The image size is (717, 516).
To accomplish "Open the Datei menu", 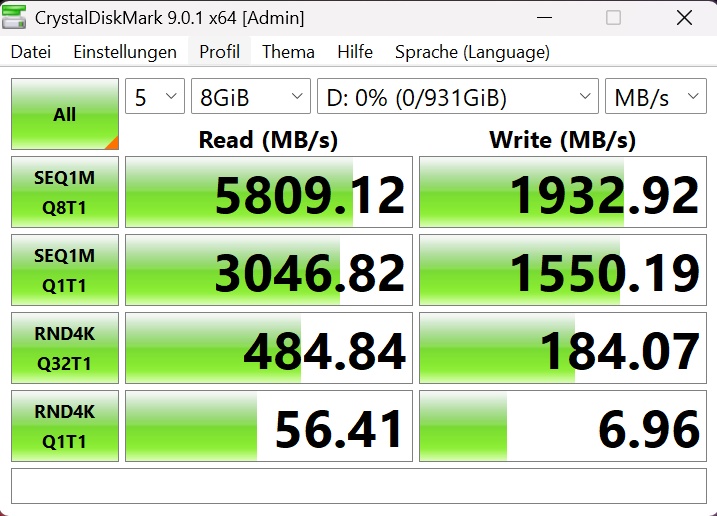I will pos(30,52).
